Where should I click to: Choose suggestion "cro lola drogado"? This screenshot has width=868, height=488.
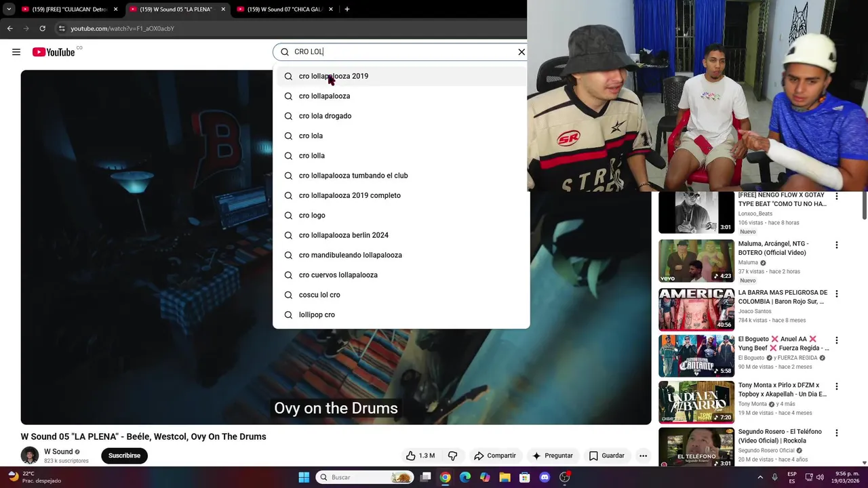point(401,116)
